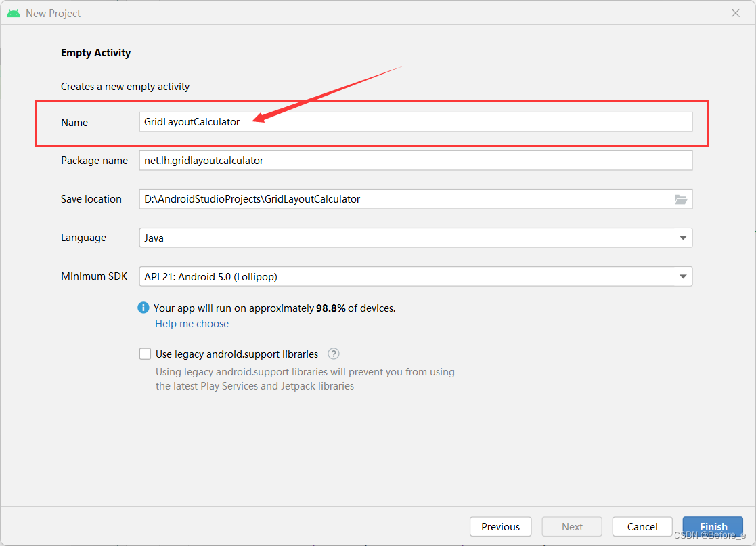Open the Language dropdown showing Java
The width and height of the screenshot is (756, 546).
coord(416,238)
